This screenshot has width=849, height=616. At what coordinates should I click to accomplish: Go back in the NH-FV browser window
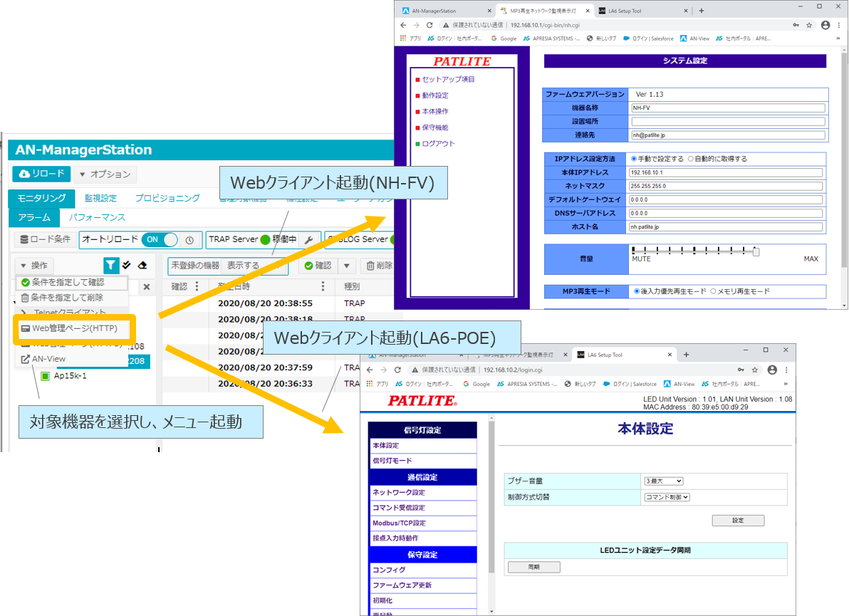403,25
